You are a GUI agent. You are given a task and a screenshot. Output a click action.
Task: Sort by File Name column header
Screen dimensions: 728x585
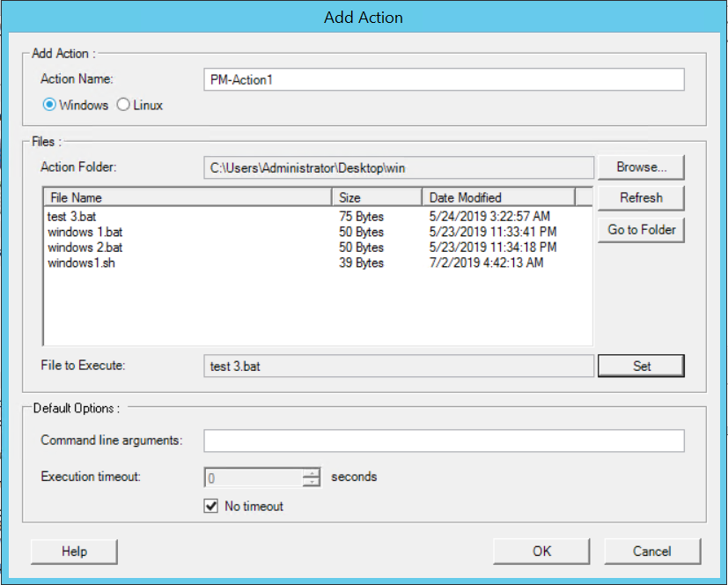click(x=187, y=197)
